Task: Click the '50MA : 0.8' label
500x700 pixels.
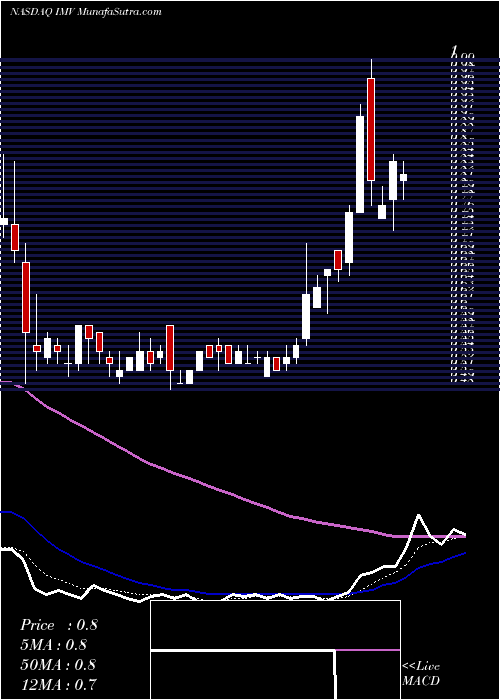Action: (58, 664)
